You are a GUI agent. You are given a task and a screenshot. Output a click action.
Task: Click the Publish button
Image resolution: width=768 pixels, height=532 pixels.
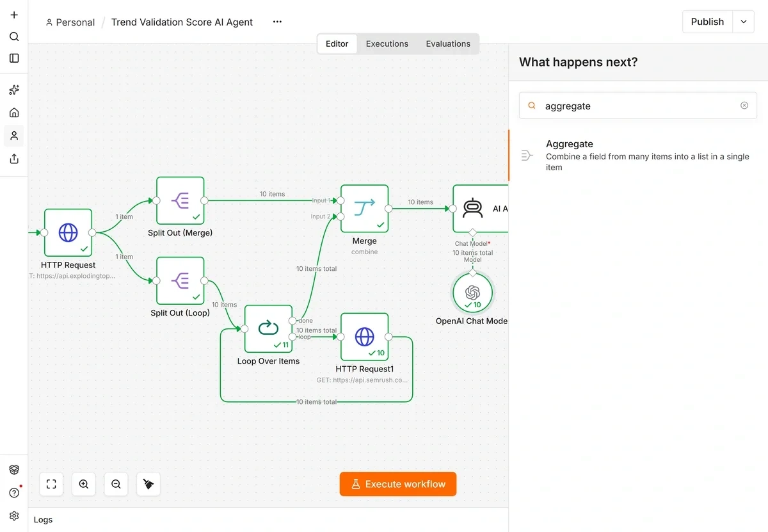[707, 22]
